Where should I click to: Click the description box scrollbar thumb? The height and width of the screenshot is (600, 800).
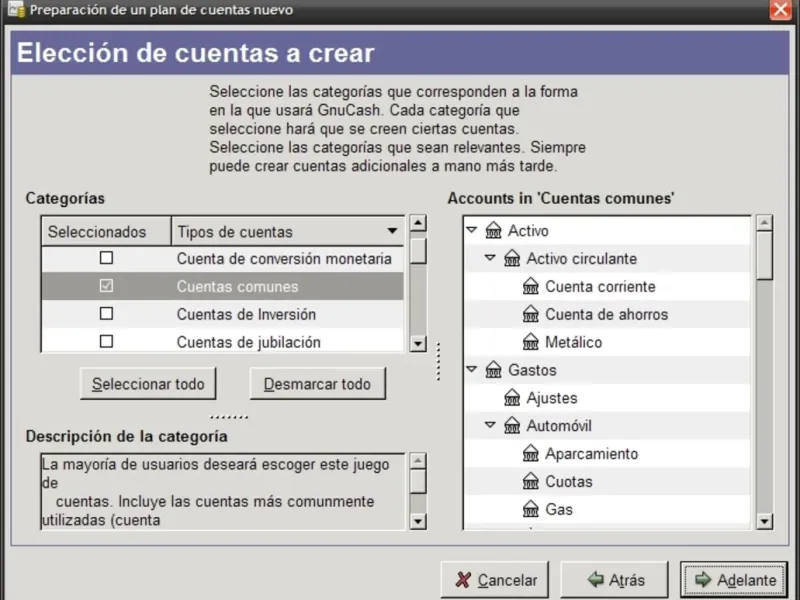pyautogui.click(x=418, y=482)
